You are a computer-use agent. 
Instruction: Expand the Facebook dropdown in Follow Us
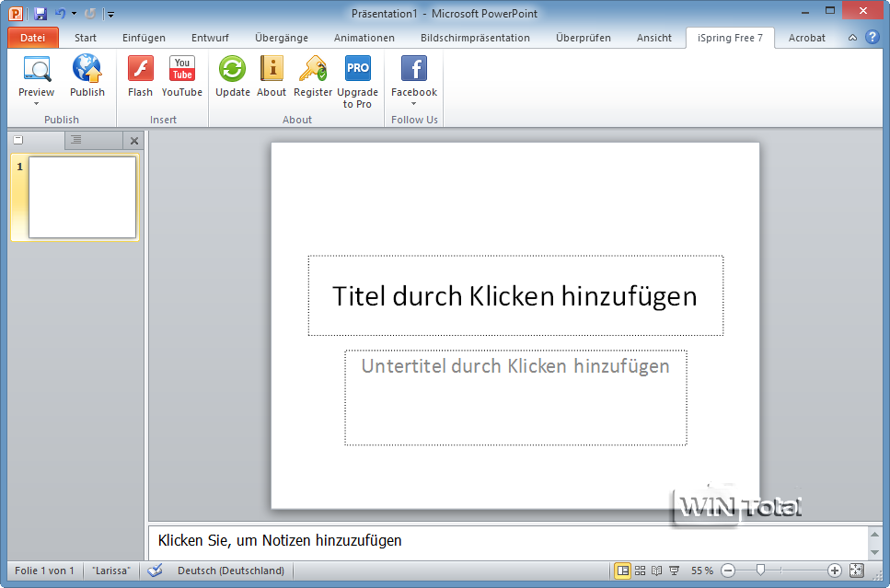pos(414,104)
